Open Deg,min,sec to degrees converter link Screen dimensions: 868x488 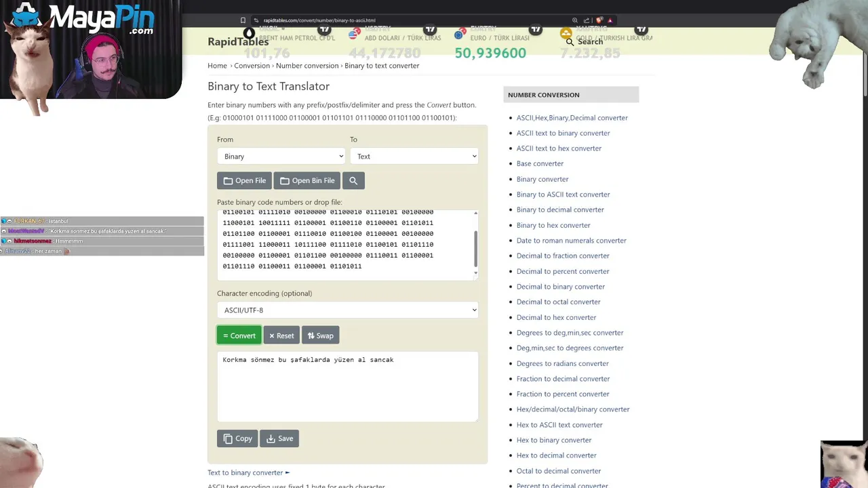[x=570, y=348]
